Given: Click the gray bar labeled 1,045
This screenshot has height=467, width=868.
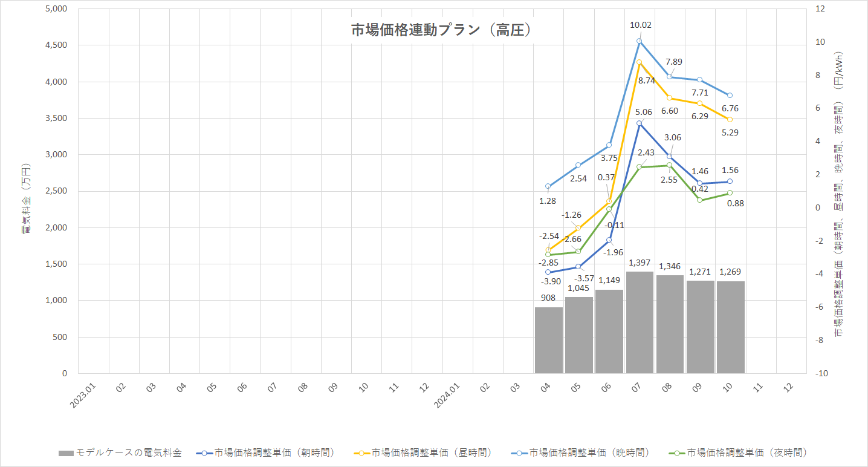Looking at the screenshot, I should pyautogui.click(x=579, y=335).
